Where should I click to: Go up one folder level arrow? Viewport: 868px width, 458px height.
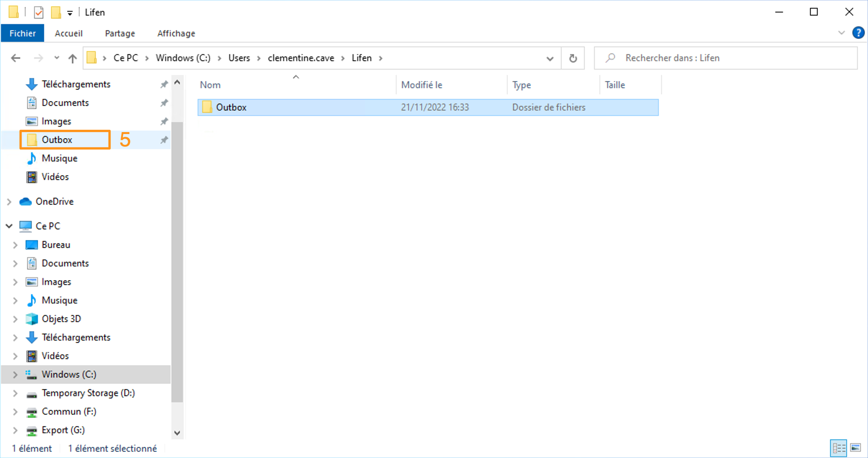[x=73, y=58]
